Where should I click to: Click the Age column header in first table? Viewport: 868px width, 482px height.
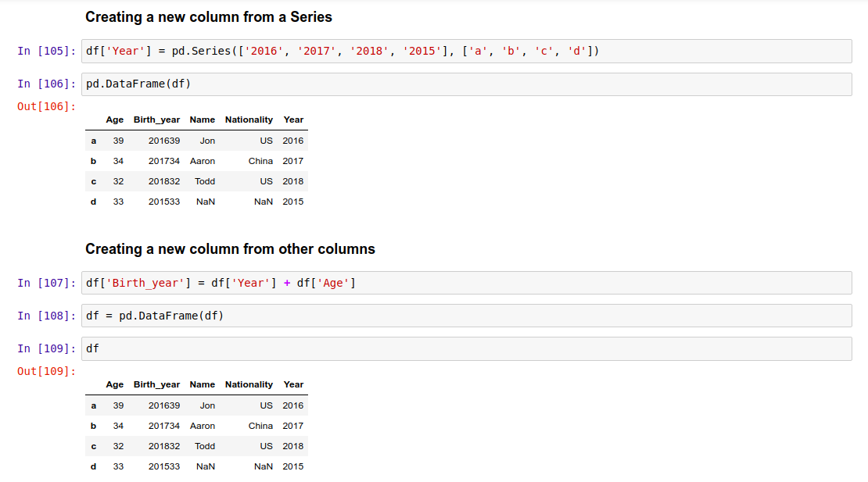[x=114, y=120]
